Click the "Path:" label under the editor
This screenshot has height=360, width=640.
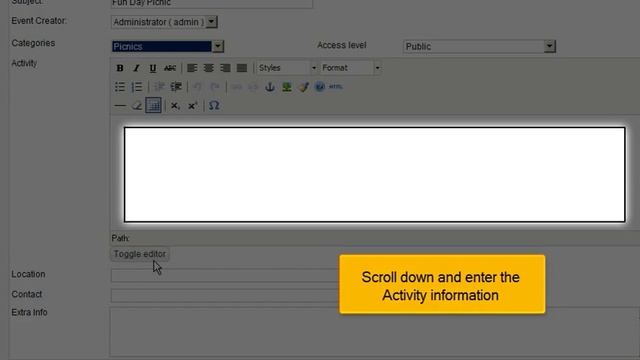120,238
